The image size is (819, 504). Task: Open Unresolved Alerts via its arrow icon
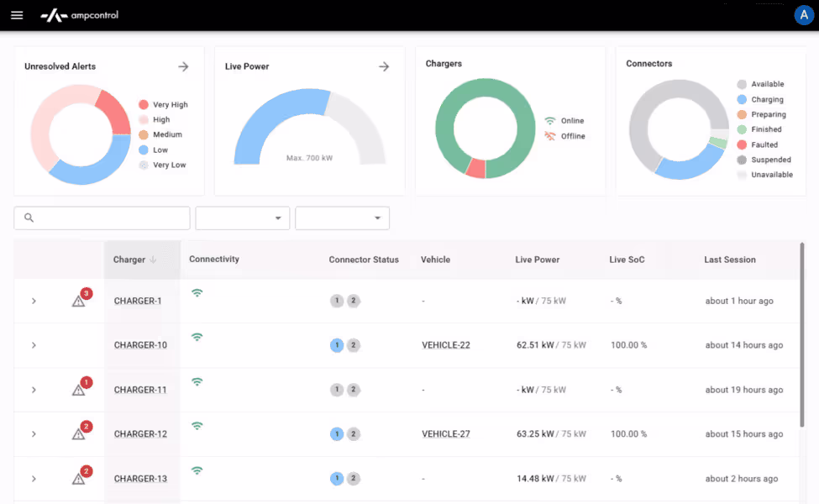[x=183, y=66]
